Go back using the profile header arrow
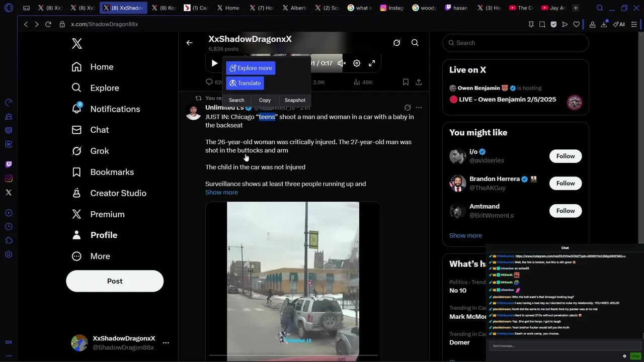644x362 pixels. [x=190, y=43]
